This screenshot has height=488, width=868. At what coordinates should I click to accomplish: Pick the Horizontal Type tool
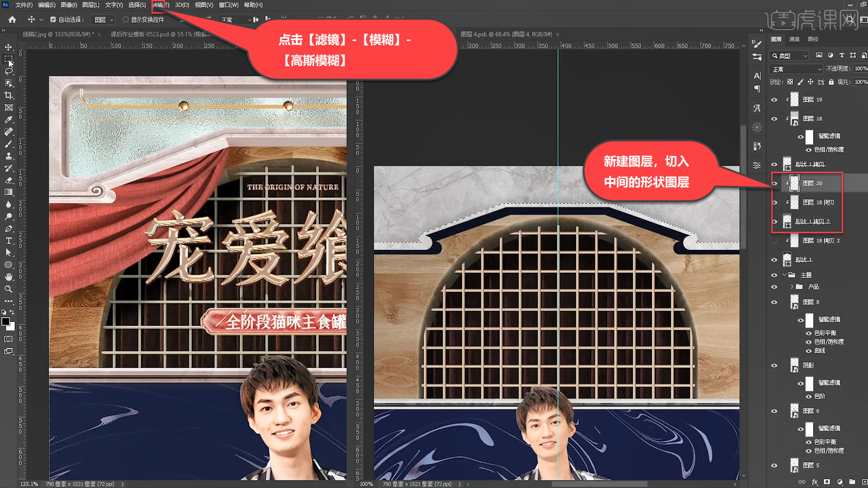(8, 241)
